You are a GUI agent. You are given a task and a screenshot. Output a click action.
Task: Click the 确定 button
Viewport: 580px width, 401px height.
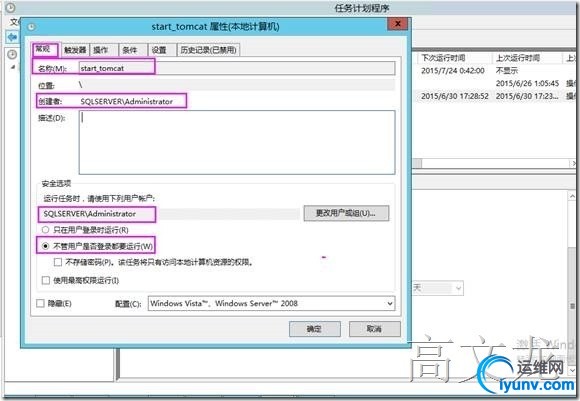tap(314, 328)
